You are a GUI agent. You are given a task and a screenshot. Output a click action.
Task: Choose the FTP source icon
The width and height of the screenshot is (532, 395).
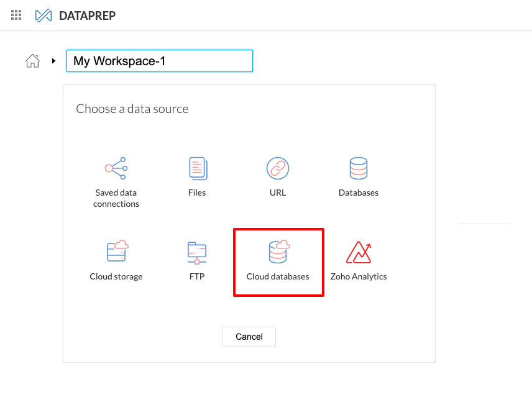coord(197,253)
